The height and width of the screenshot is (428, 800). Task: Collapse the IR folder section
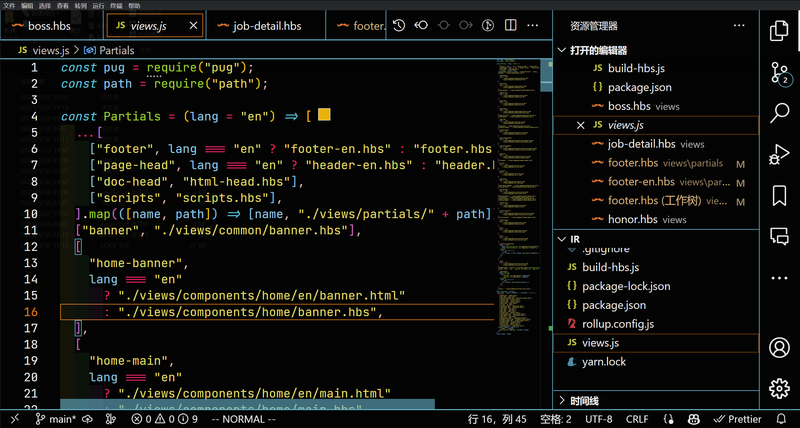click(656, 239)
